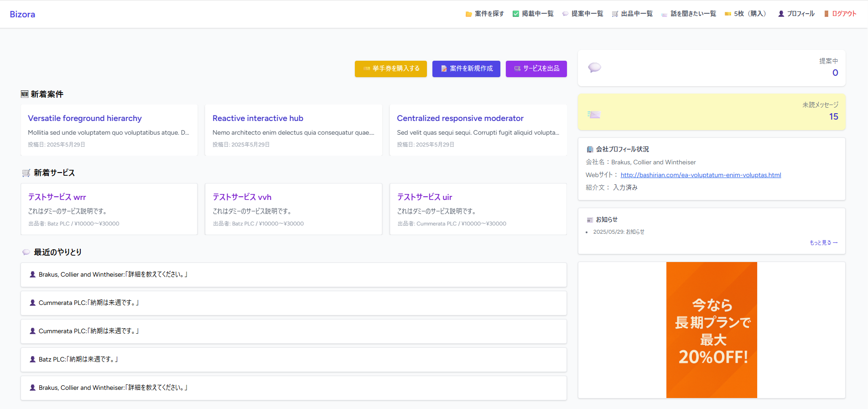Screen dimensions: 868x409
Task: Click サービスを出品 purple button
Action: click(x=536, y=69)
